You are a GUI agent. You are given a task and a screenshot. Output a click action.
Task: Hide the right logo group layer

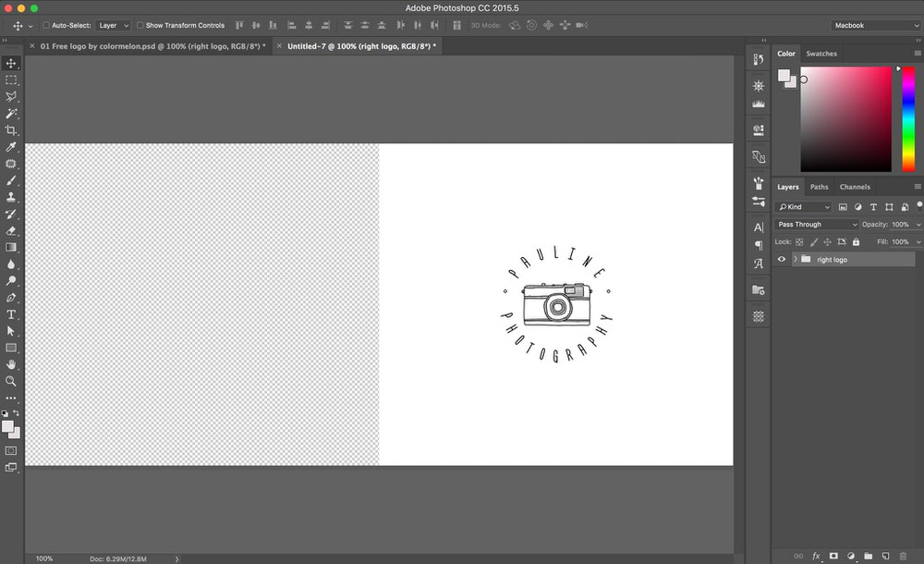pos(782,259)
